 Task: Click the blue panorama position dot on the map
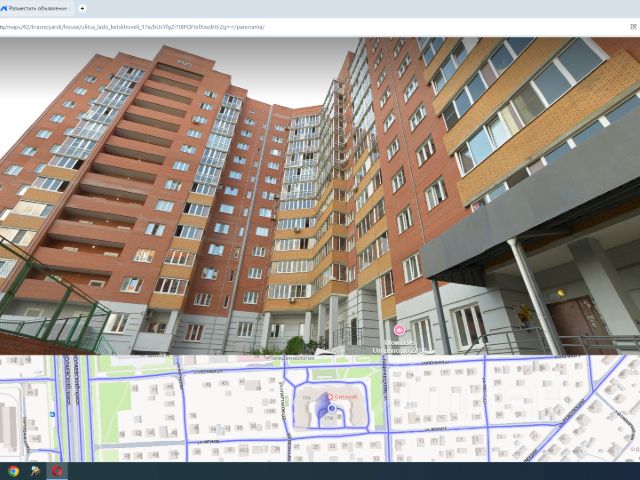(x=332, y=408)
